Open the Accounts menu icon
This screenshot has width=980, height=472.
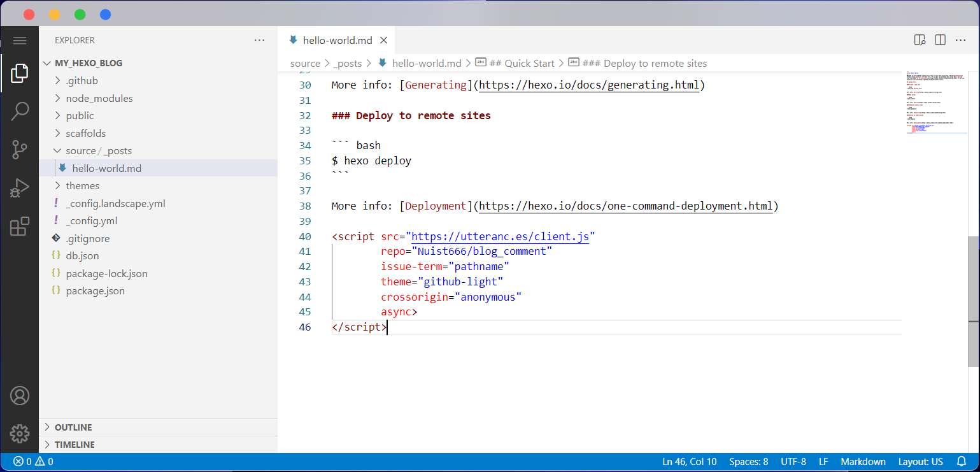click(19, 396)
